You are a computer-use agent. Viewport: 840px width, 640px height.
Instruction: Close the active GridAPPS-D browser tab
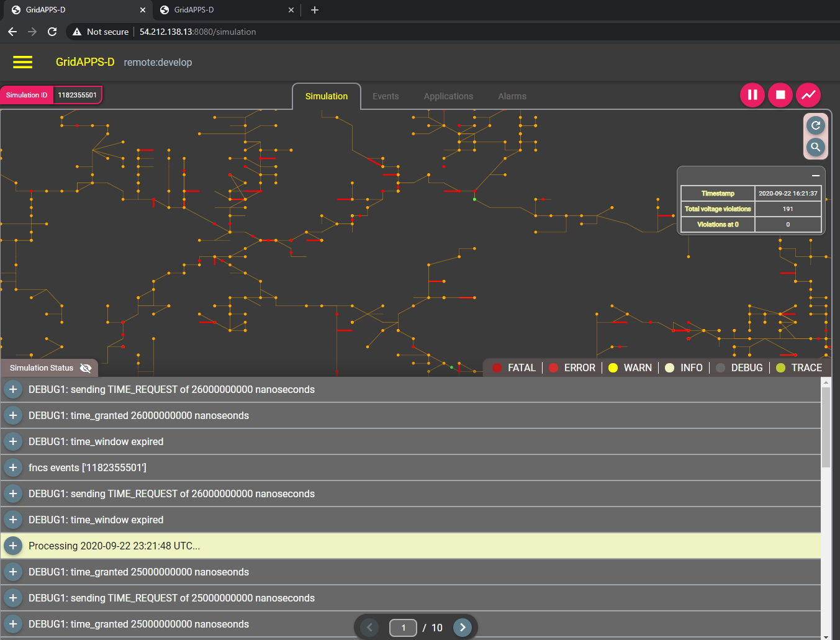tap(143, 10)
